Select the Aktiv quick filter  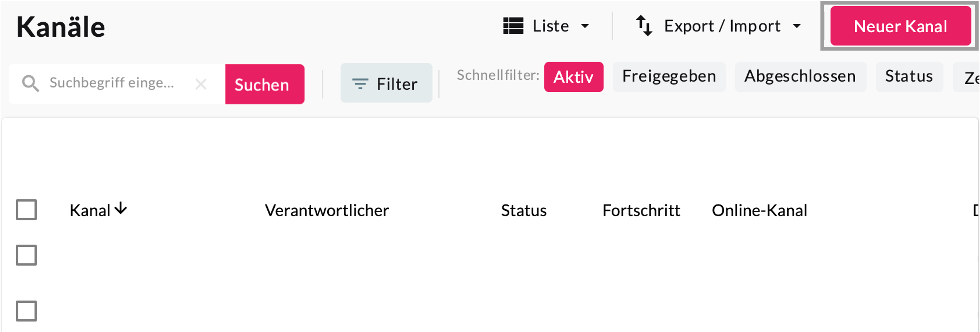pyautogui.click(x=573, y=77)
